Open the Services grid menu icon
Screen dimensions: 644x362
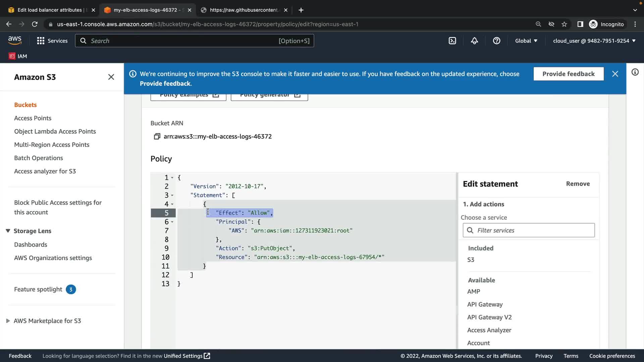[x=41, y=41]
